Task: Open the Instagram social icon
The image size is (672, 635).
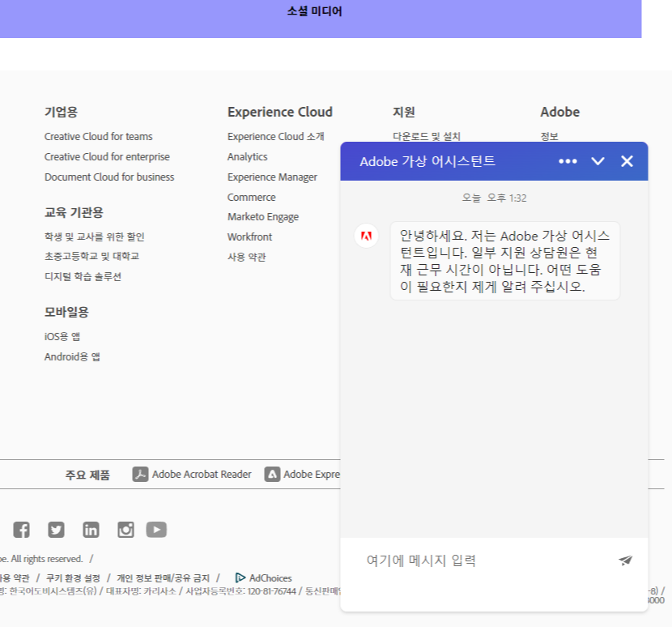Action: pyautogui.click(x=125, y=530)
